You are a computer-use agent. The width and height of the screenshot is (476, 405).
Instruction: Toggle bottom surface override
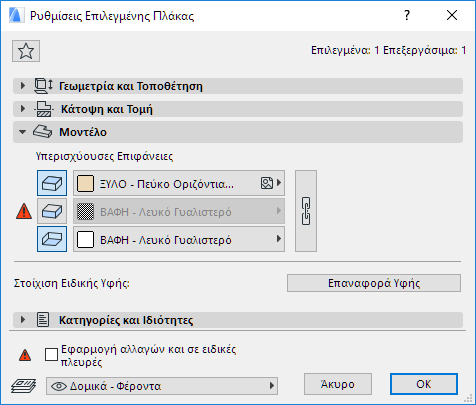[52, 239]
